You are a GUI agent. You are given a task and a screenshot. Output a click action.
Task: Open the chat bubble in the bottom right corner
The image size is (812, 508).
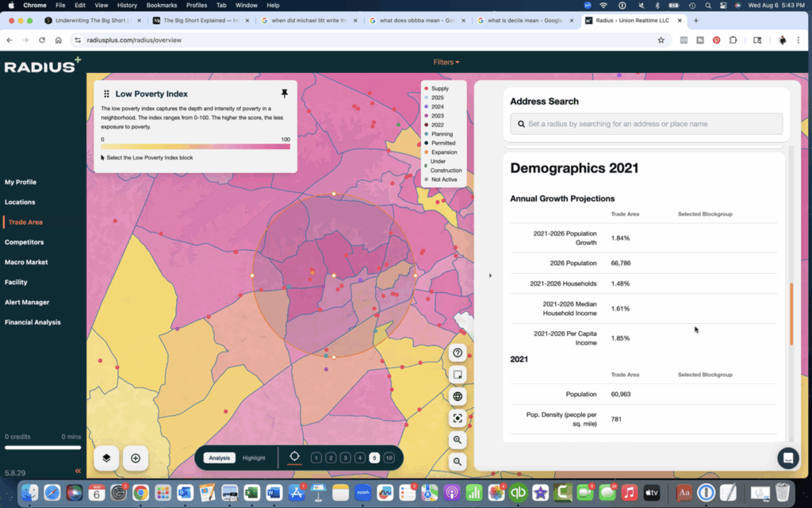pyautogui.click(x=788, y=458)
